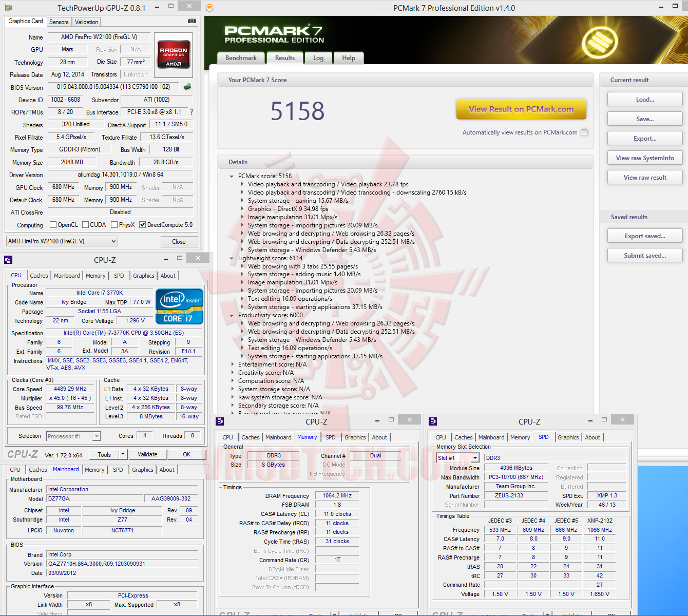Click the Intel Core i7 logo in CPU-Z

tap(179, 306)
